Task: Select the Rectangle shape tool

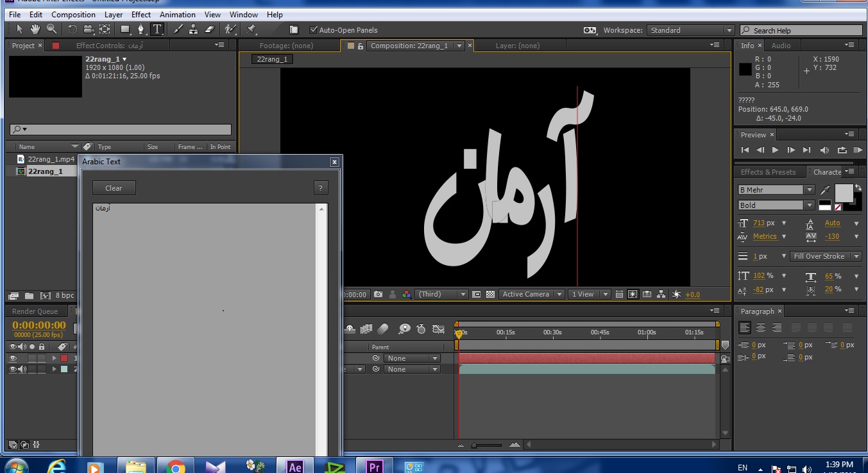Action: coord(126,30)
